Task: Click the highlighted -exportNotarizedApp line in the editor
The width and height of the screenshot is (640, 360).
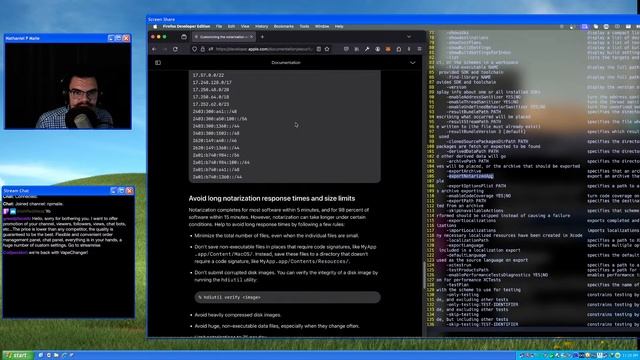Action: coord(471,176)
